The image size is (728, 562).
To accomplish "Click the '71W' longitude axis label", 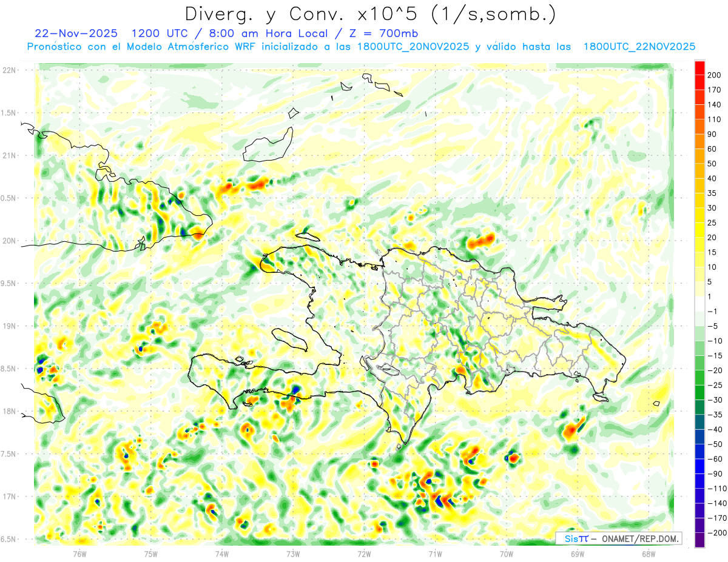I will point(435,554).
